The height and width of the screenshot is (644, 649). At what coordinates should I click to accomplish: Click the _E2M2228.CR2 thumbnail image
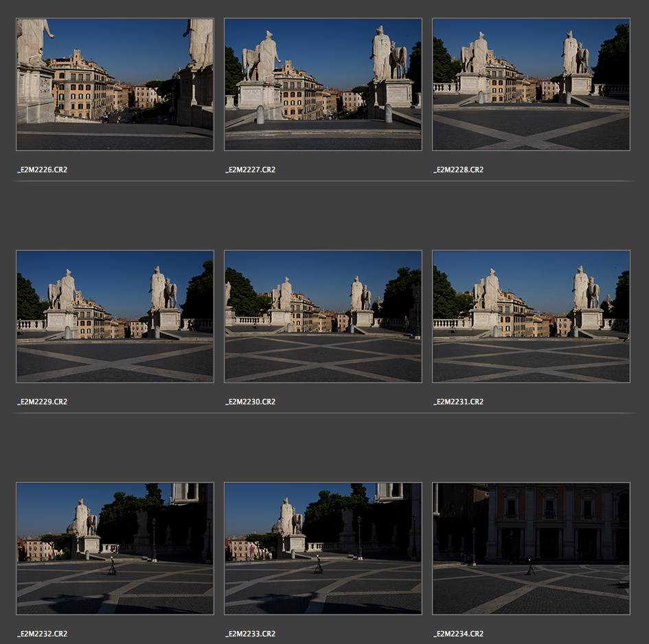[x=531, y=84]
